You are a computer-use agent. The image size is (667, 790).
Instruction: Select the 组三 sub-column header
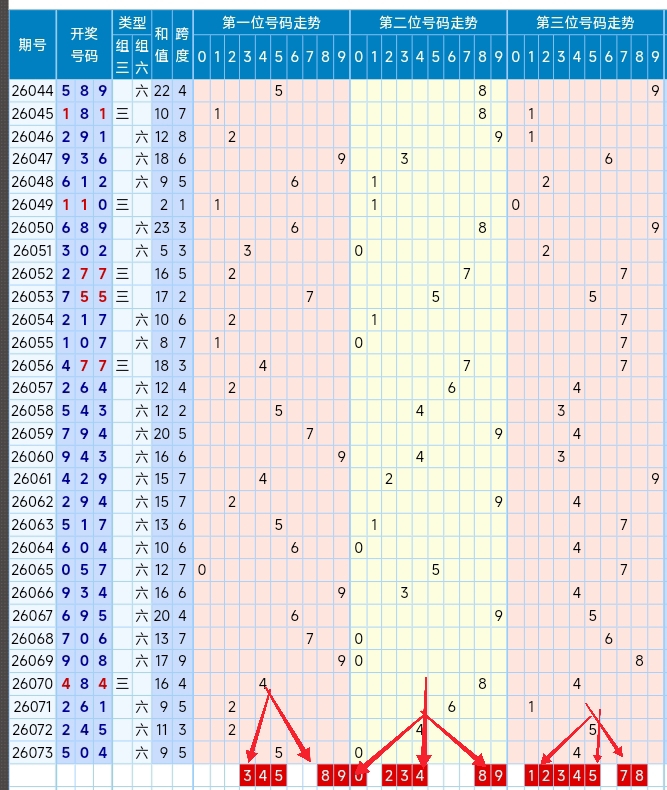point(122,56)
